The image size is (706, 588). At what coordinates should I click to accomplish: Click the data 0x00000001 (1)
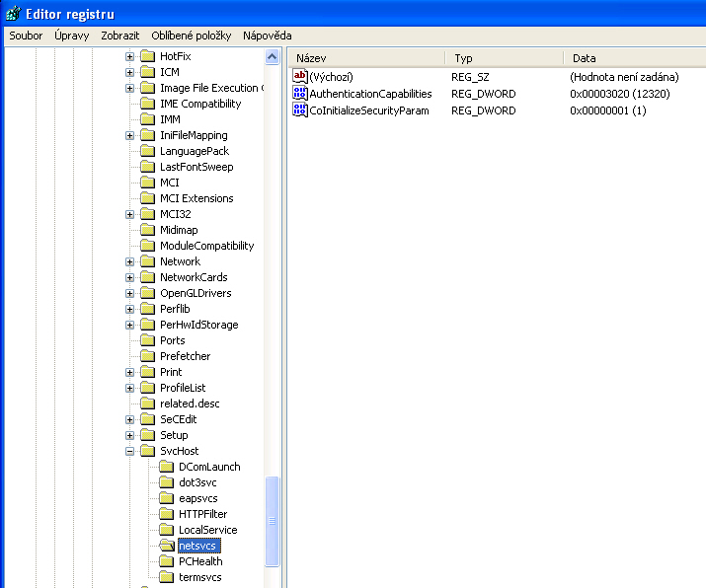point(608,110)
